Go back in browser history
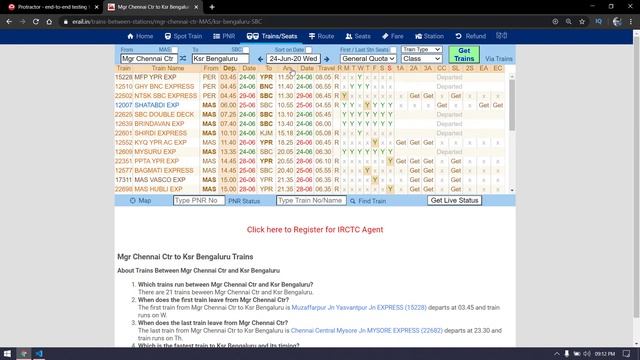The image size is (640, 360). [9, 22]
